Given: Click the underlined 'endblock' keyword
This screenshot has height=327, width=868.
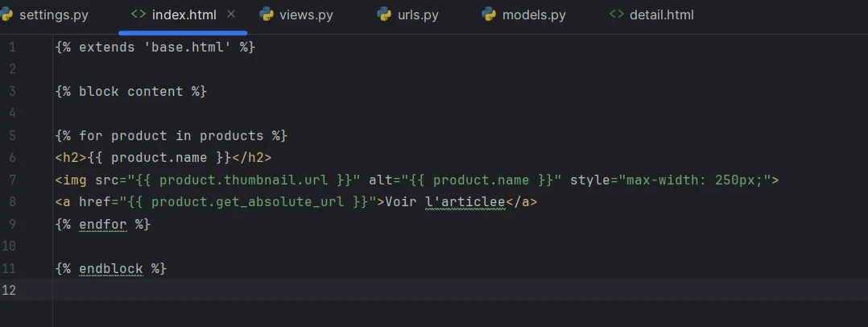Looking at the screenshot, I should pyautogui.click(x=111, y=267).
